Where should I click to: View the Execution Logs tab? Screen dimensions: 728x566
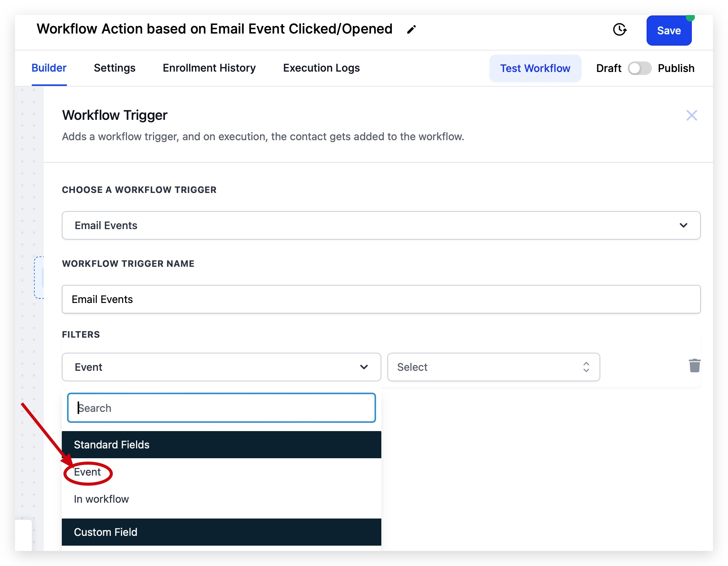321,68
